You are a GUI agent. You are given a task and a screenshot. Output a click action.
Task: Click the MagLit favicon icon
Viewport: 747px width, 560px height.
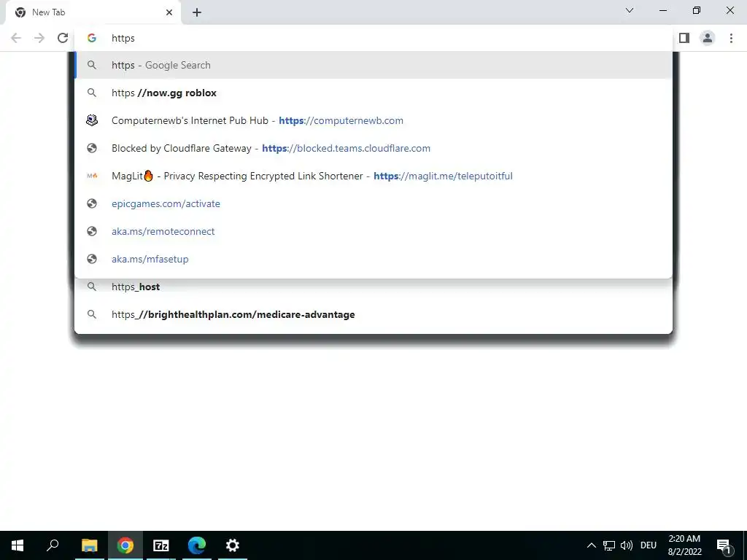tap(92, 176)
